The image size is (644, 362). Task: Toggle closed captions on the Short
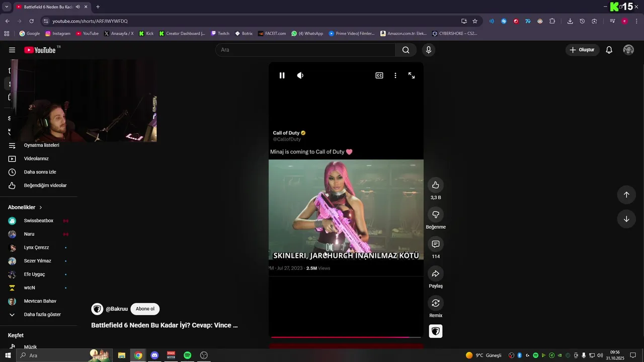(379, 75)
